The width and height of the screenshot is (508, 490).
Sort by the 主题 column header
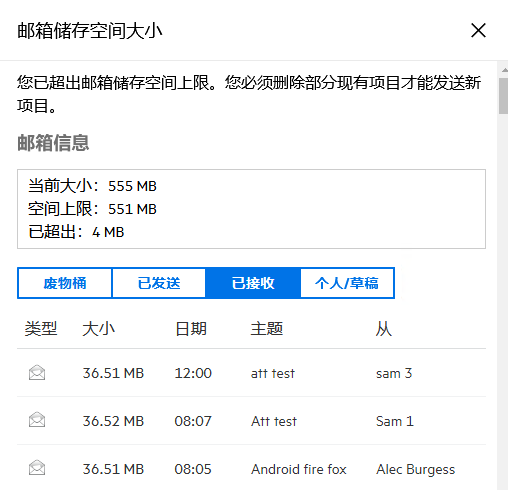[267, 329]
